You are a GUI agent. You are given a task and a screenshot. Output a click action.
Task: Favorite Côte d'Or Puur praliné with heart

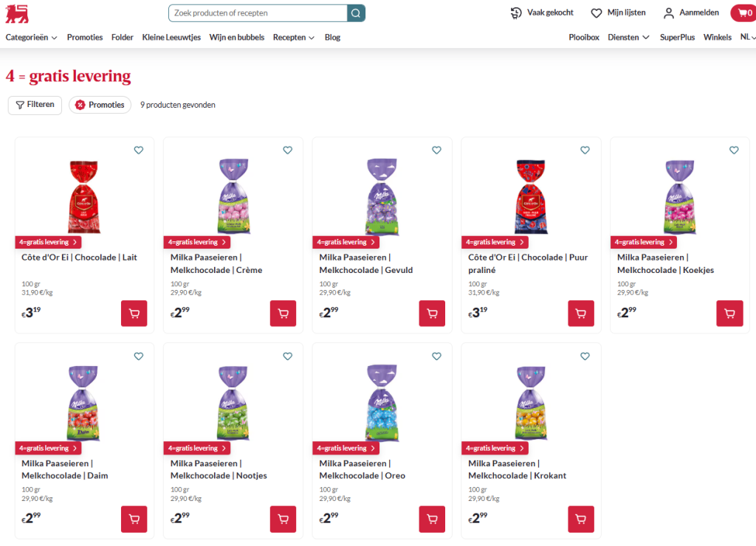point(585,151)
